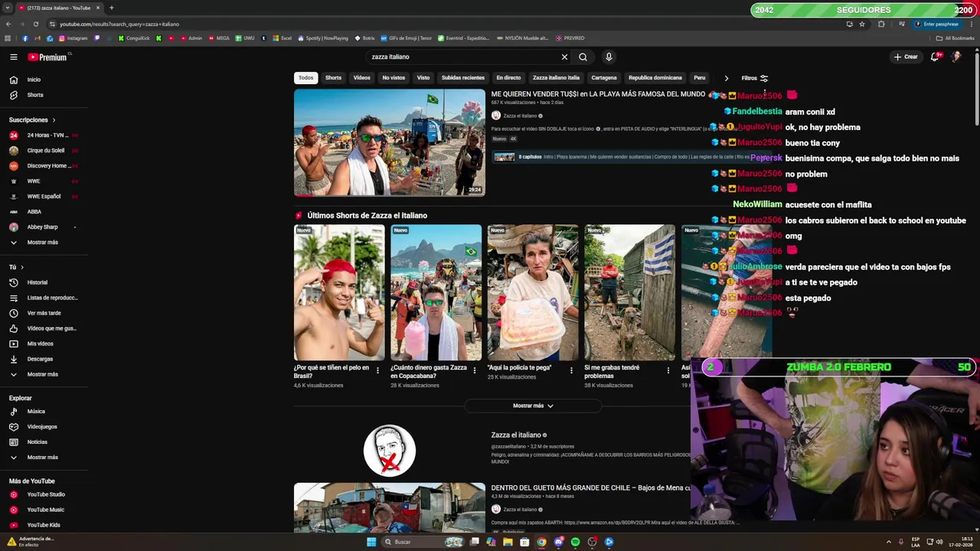Open Short about dyed hair in Brasil

[x=339, y=292]
